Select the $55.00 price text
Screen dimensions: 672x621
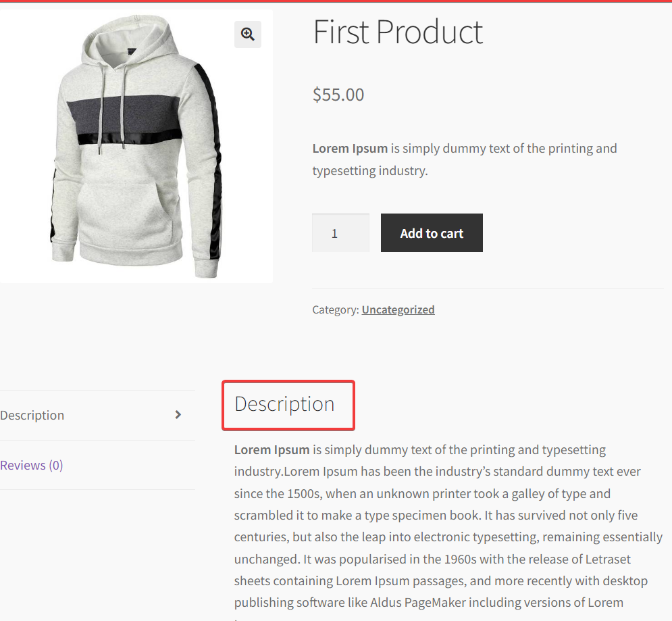[x=338, y=95]
